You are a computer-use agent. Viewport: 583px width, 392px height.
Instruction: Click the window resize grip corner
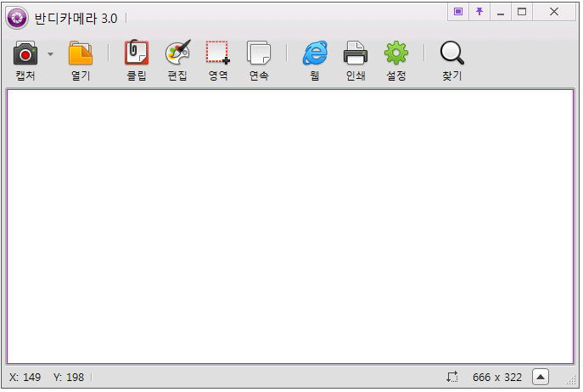(x=571, y=379)
